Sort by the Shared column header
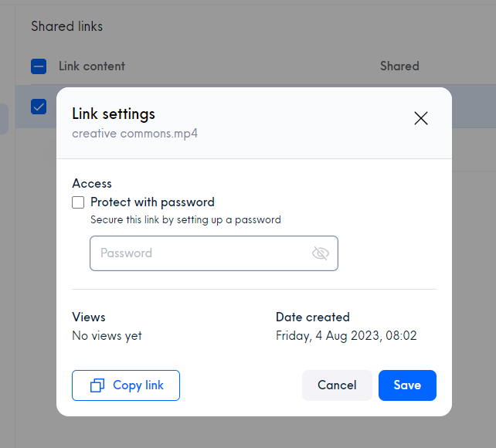Image resolution: width=496 pixels, height=448 pixels. [399, 66]
